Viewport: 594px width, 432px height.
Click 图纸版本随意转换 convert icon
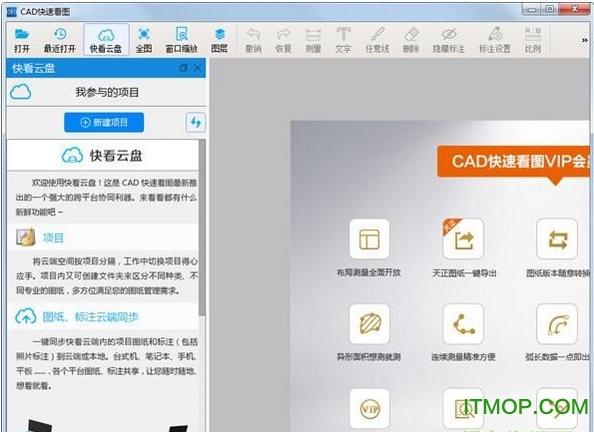tap(557, 239)
